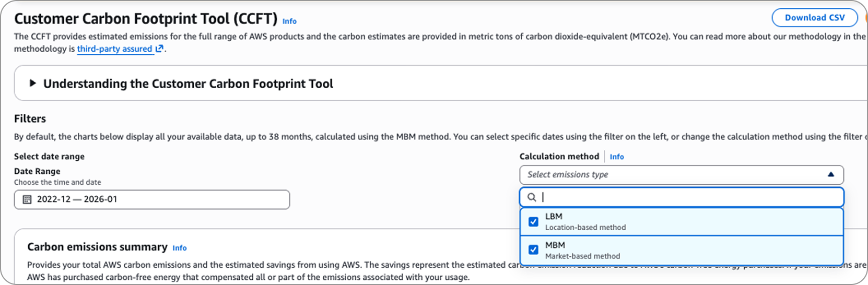Click Info link beside Calculation method
Viewport: 868px width, 285px height.
click(x=616, y=157)
